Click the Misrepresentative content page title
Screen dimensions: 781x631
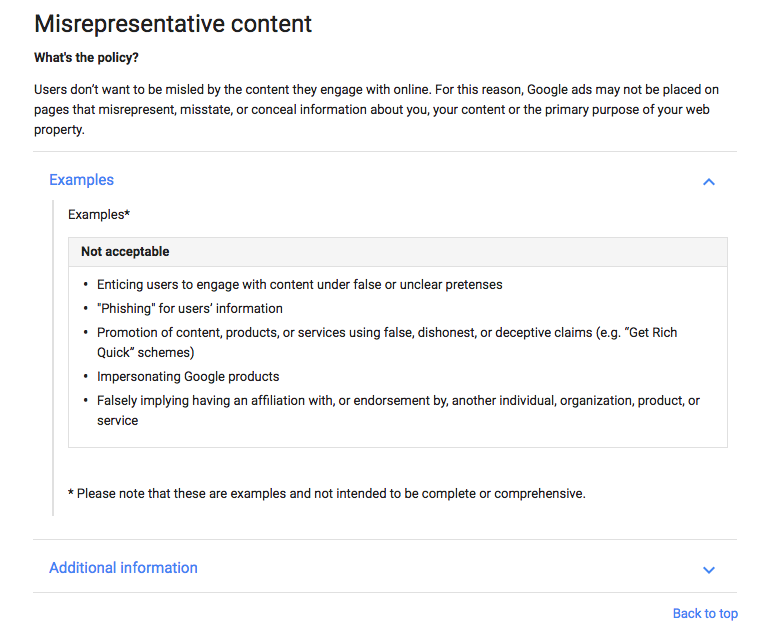173,24
